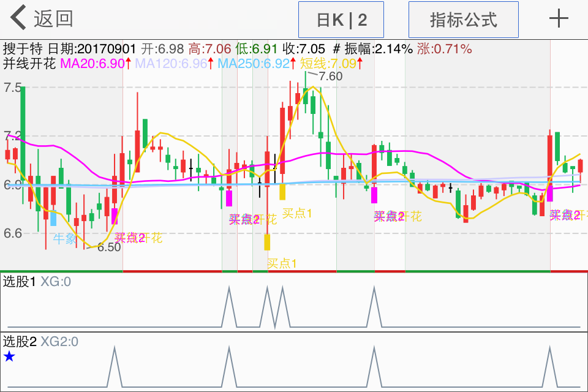Screen dimensions: 588x392
Task: Tap the 选股2 XG2:0 panel label
Action: point(40,341)
